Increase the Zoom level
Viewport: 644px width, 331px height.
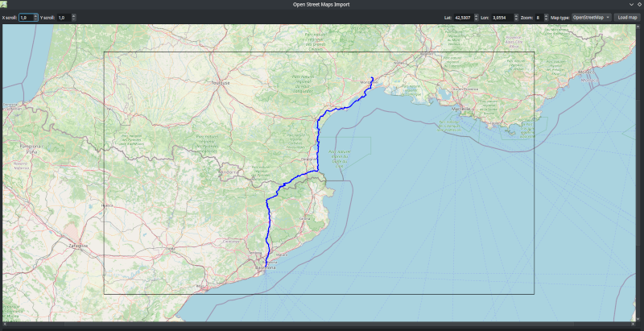545,15
